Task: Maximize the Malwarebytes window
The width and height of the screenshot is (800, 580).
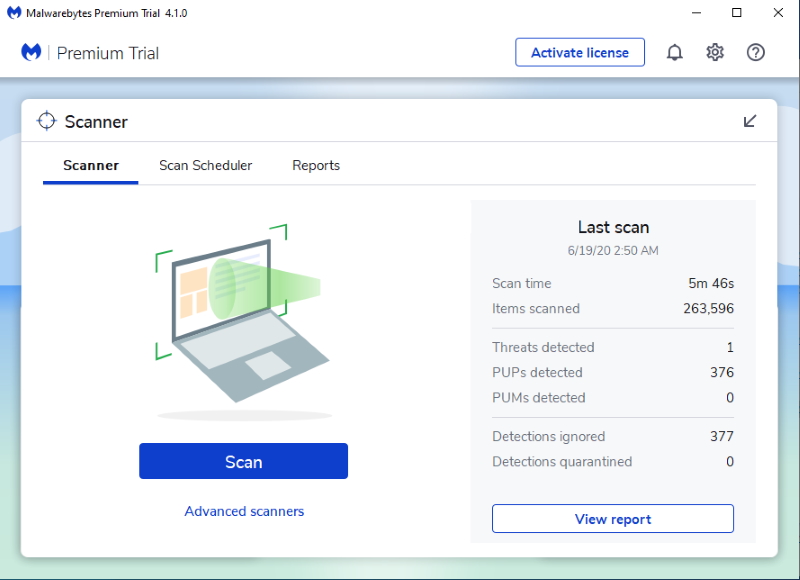Action: tap(737, 13)
